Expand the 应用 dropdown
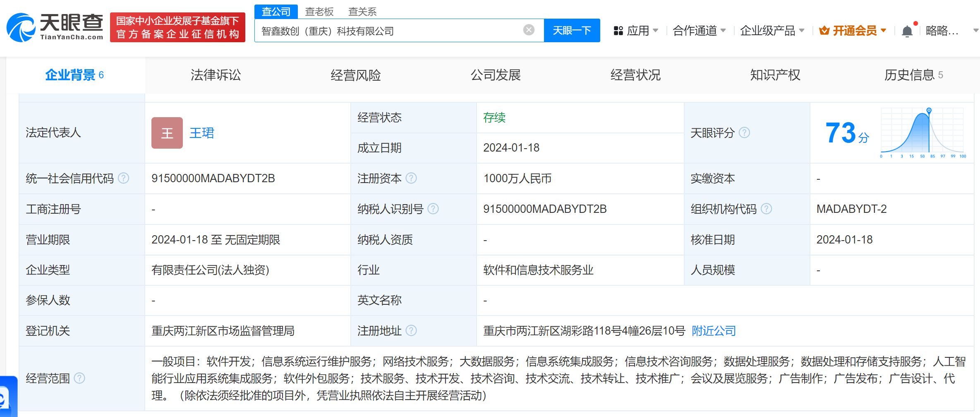Image resolution: width=980 pixels, height=417 pixels. (x=655, y=31)
